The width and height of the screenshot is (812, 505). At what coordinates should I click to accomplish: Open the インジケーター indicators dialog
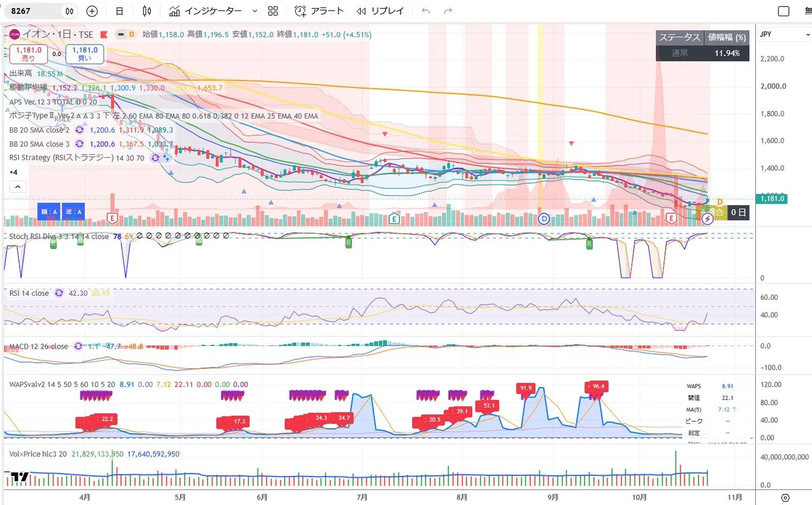coord(206,11)
